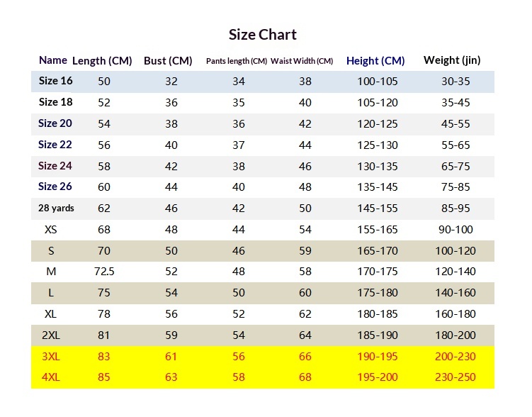Select the Size 24 row label
The height and width of the screenshot is (417, 532).
55,166
